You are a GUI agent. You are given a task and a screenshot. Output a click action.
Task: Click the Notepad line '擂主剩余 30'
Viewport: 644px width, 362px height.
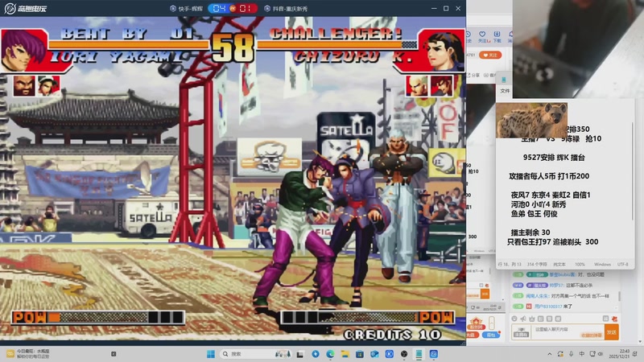530,232
